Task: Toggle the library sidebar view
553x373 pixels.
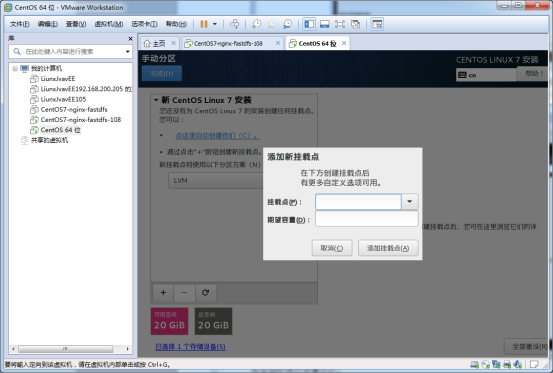Action: (309, 24)
